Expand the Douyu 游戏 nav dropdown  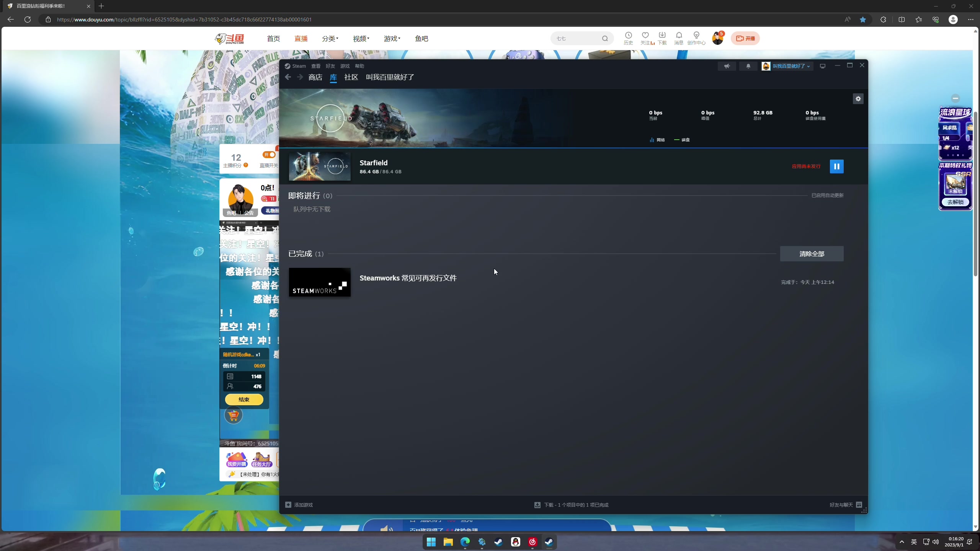392,39
